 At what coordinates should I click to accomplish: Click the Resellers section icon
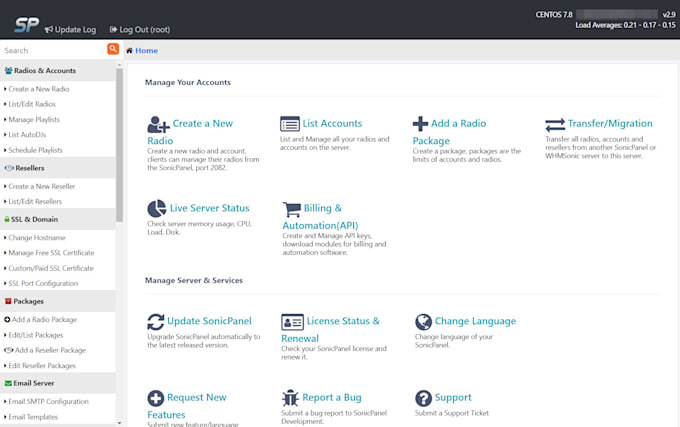point(9,168)
